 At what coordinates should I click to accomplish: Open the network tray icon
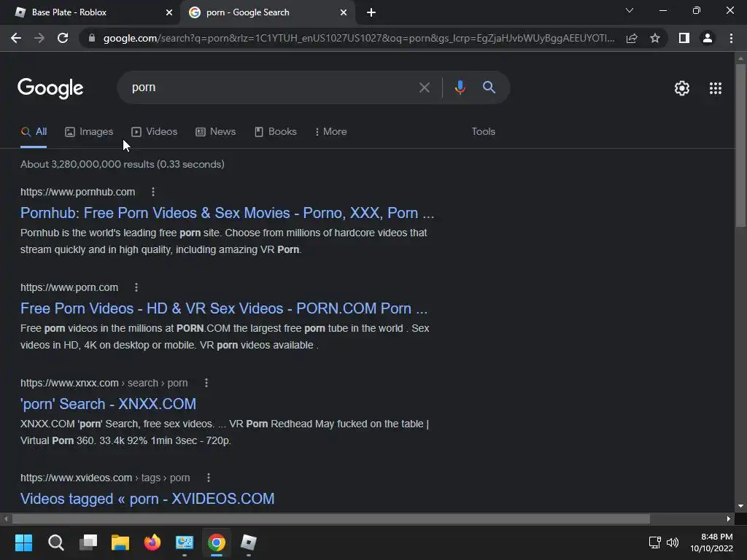655,542
